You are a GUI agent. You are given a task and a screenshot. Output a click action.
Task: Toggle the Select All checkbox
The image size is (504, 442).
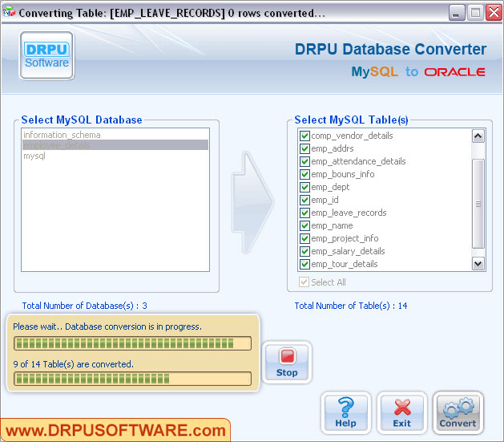tap(304, 282)
